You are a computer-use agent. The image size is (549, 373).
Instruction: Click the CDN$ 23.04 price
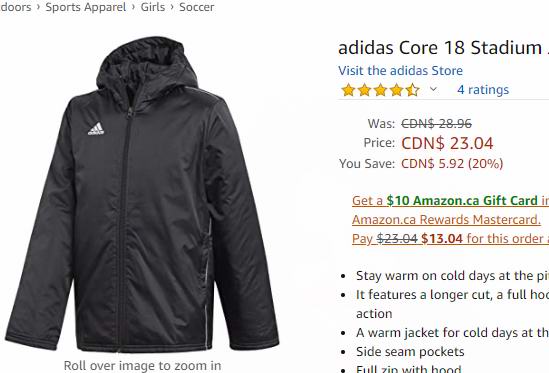point(447,143)
